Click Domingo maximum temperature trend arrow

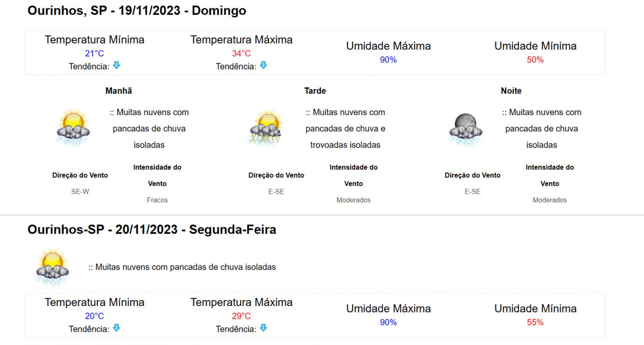point(263,65)
